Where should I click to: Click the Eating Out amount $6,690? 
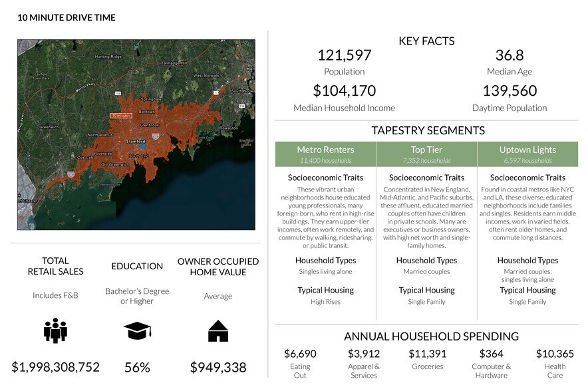(x=300, y=354)
